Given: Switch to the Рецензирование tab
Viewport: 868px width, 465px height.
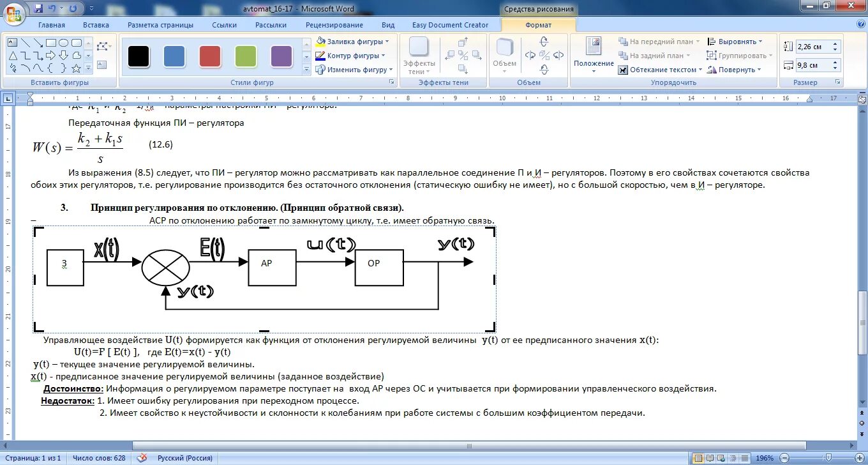Looking at the screenshot, I should tap(334, 25).
